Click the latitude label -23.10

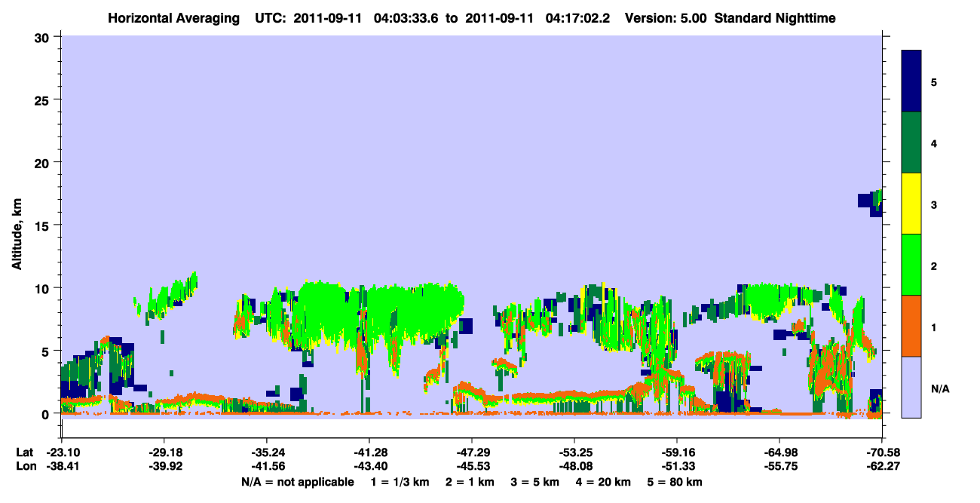click(61, 452)
